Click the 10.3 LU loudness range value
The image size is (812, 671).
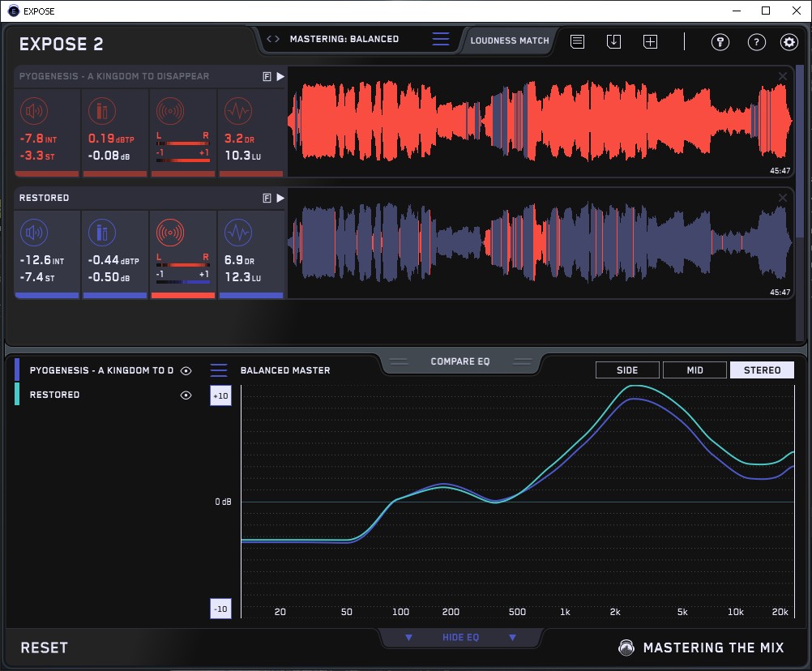(243, 156)
